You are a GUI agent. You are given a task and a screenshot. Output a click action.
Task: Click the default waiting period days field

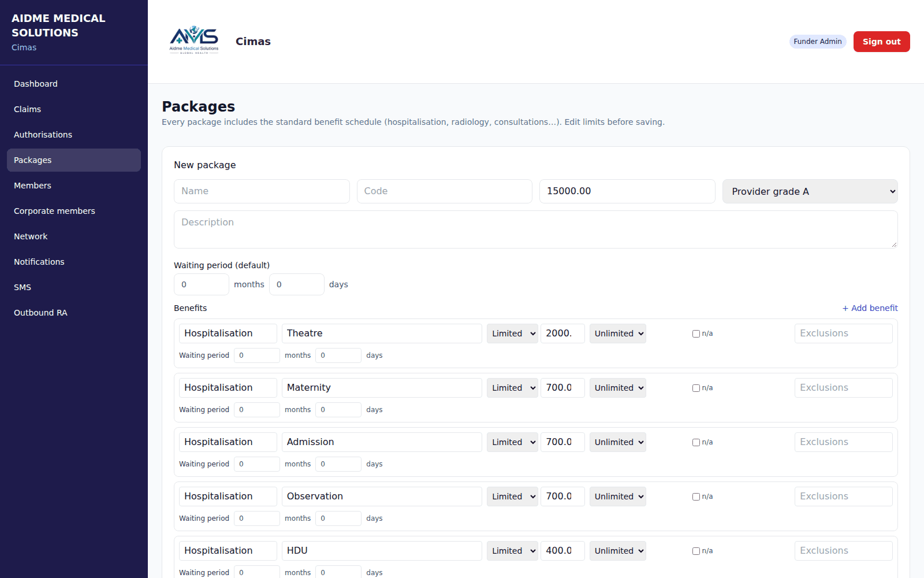tap(297, 284)
